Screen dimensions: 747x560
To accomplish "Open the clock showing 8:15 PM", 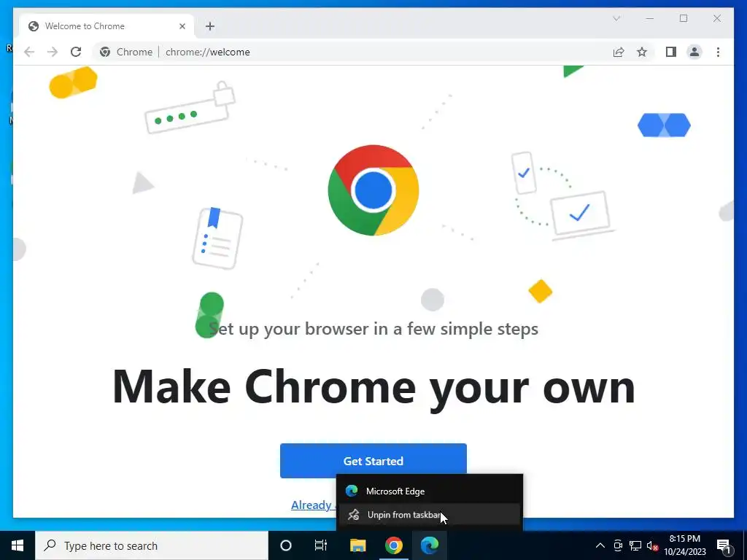I will [x=684, y=545].
